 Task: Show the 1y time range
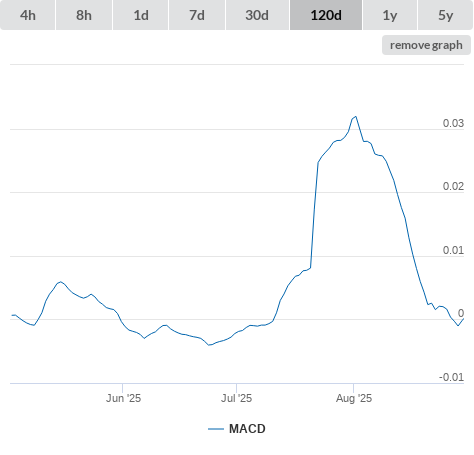(x=390, y=15)
